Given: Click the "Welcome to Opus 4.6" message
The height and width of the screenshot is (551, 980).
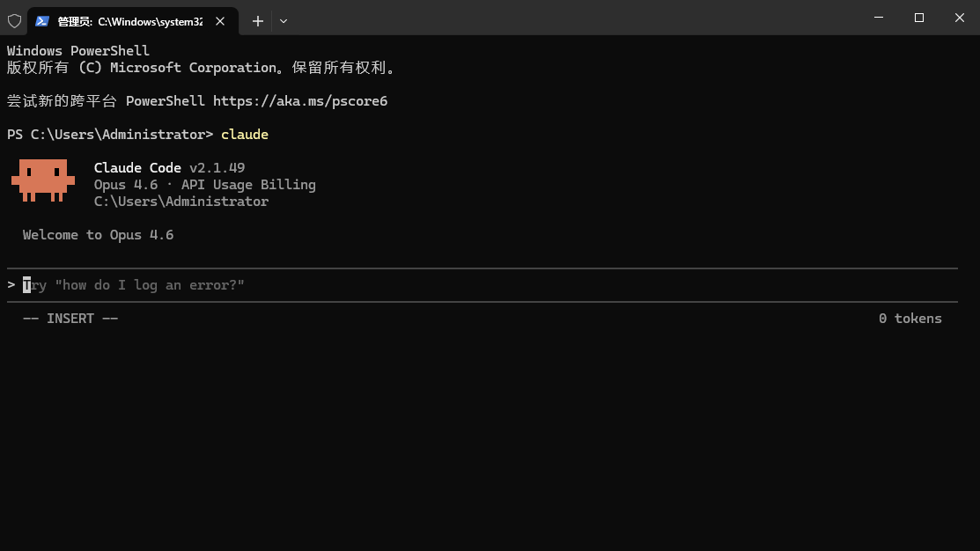Looking at the screenshot, I should coord(98,235).
